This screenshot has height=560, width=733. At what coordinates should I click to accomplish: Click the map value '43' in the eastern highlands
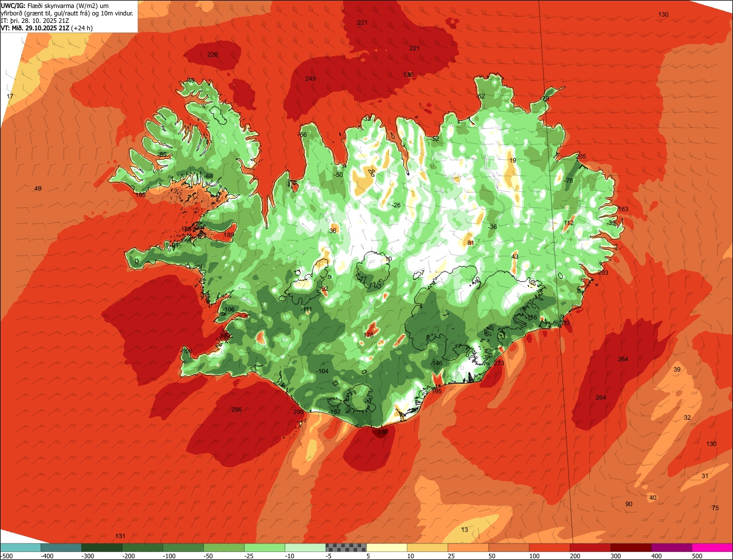tap(515, 257)
